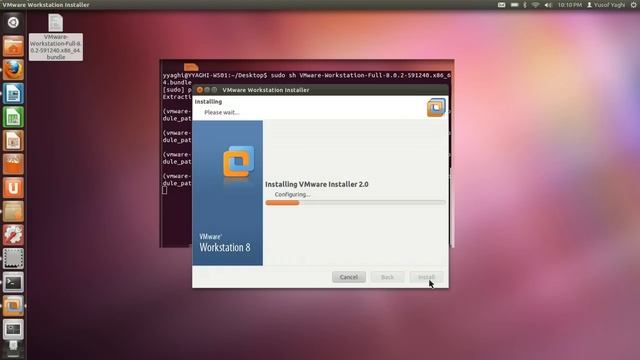Close the VMware Workstation Installer window
This screenshot has height=360, width=640.
[200, 90]
